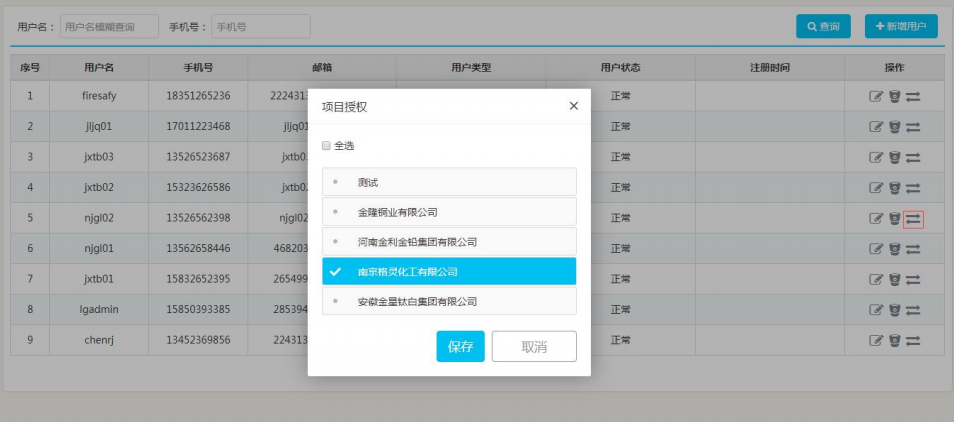Select 河南金利金铅集团有限公司 project
Screen dimensions: 954x422
(x=449, y=242)
